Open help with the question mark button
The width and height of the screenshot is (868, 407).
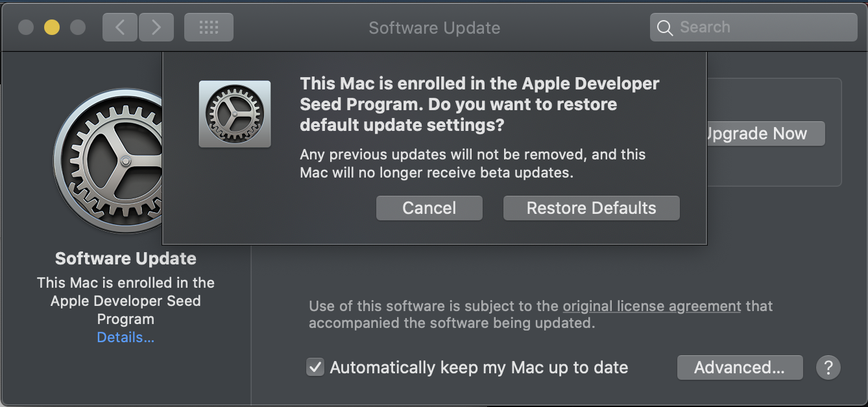828,367
